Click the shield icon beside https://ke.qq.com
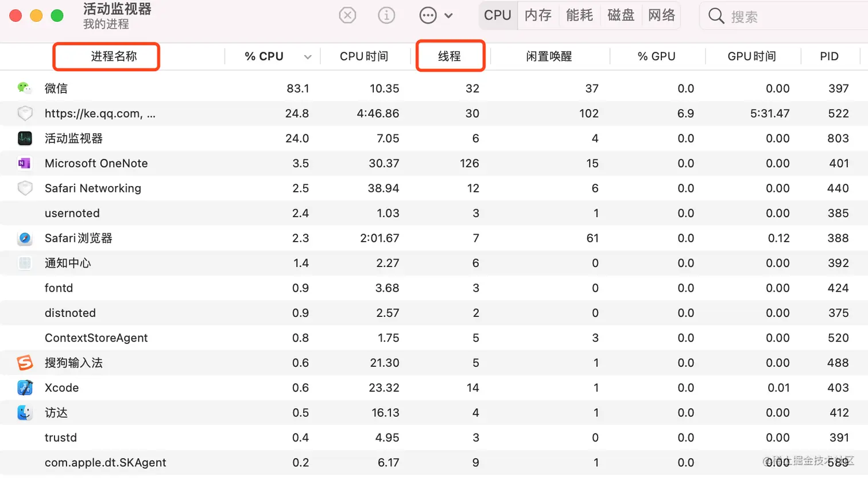The width and height of the screenshot is (868, 480). (25, 113)
